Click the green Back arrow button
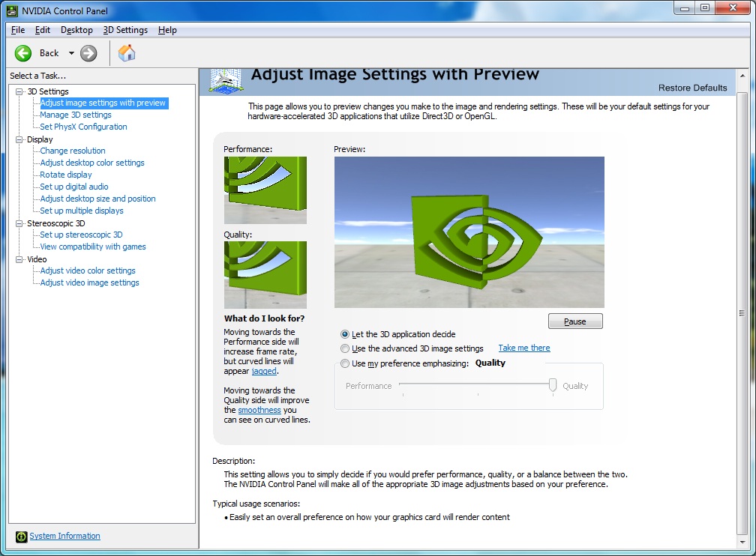This screenshot has width=756, height=556. coord(23,53)
